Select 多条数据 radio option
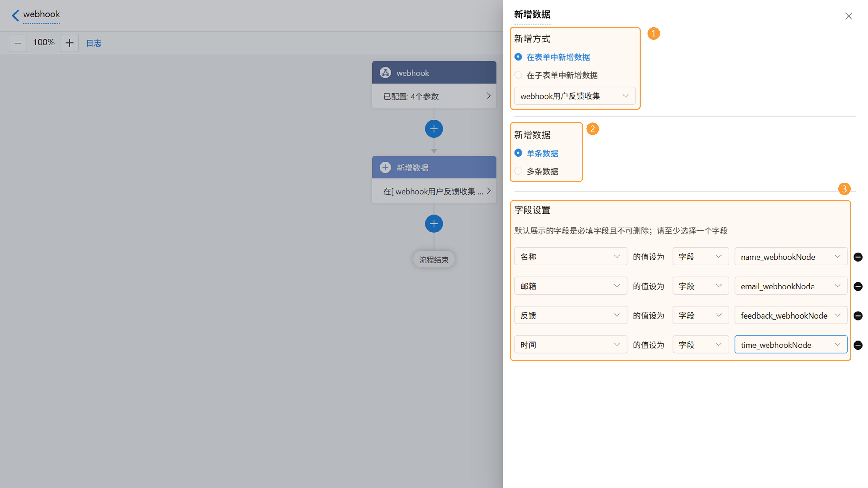The height and width of the screenshot is (488, 868). coord(518,171)
